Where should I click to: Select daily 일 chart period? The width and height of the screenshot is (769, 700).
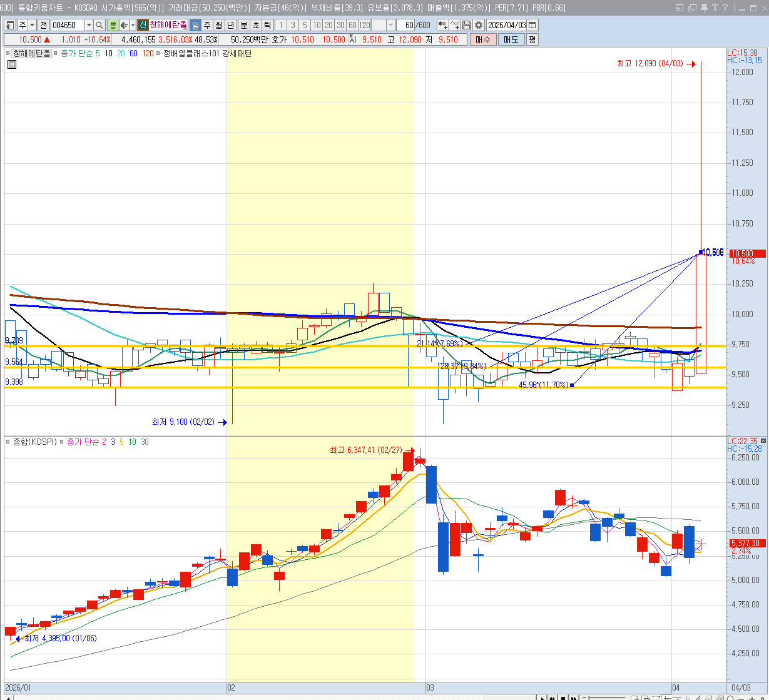click(195, 25)
